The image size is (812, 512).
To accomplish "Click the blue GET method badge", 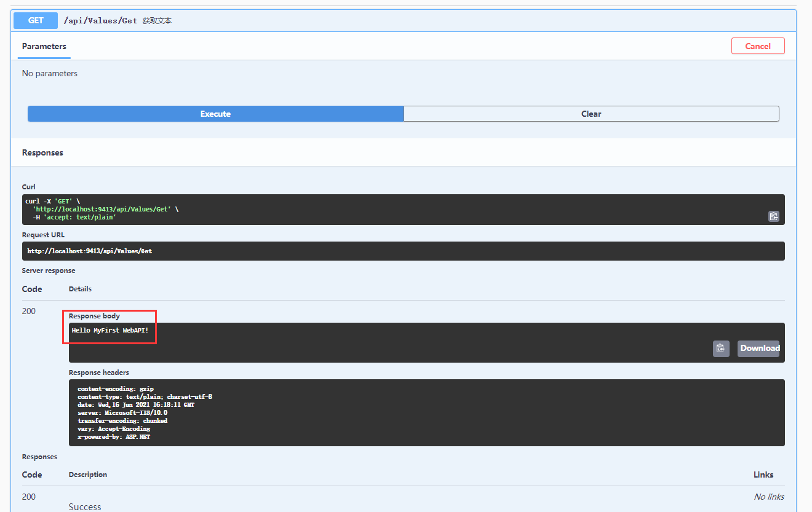I will click(35, 20).
